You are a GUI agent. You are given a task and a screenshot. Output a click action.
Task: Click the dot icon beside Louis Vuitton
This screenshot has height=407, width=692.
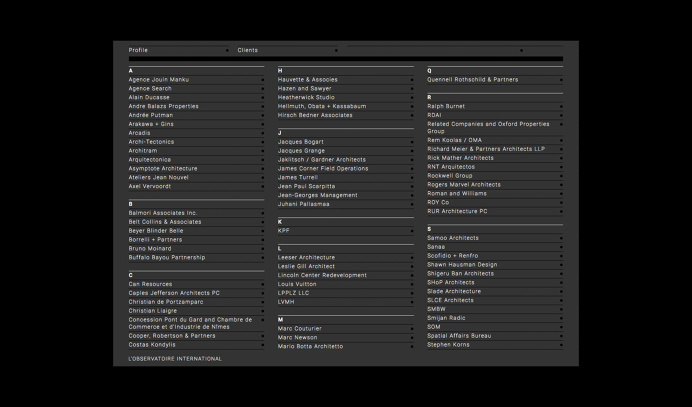coord(412,284)
